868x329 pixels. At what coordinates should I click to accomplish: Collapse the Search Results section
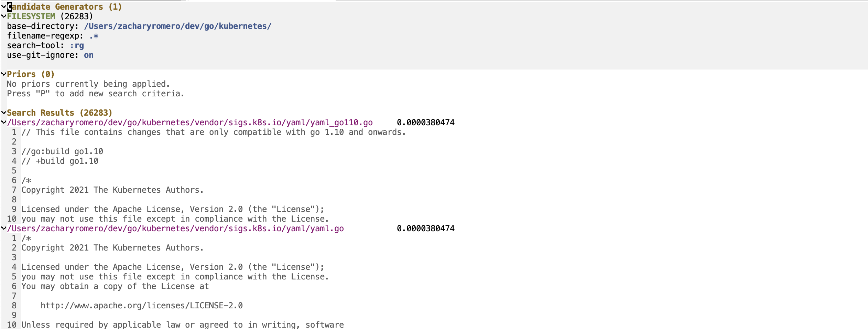4,112
